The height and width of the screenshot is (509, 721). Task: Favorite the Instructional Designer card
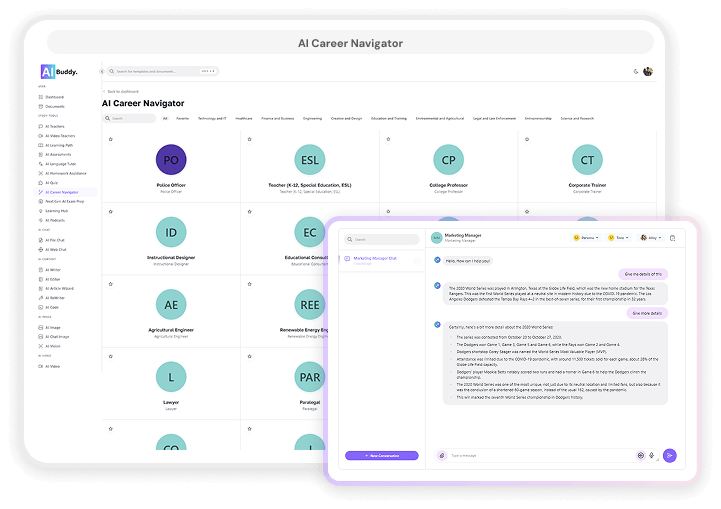pyautogui.click(x=111, y=212)
